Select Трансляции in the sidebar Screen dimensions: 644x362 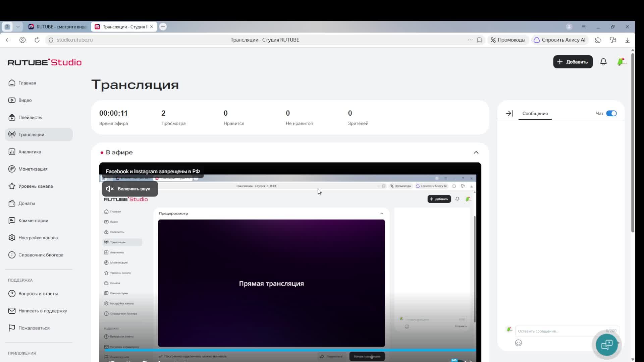point(39,134)
